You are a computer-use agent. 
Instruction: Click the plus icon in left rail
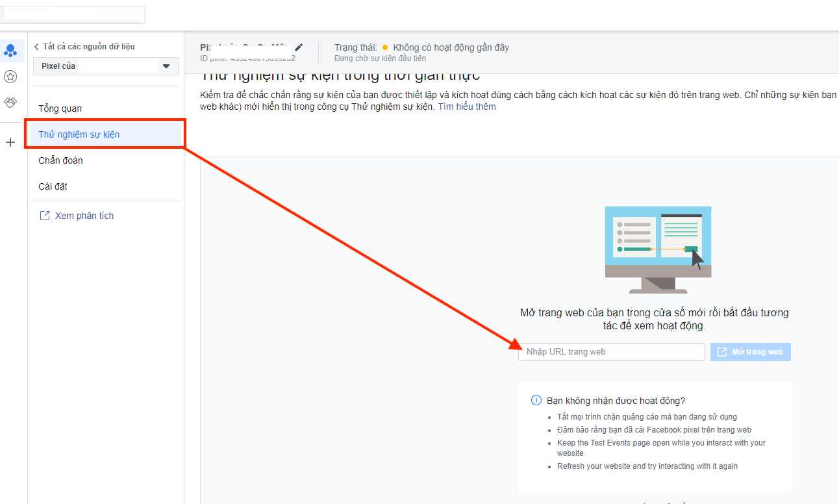pos(10,142)
